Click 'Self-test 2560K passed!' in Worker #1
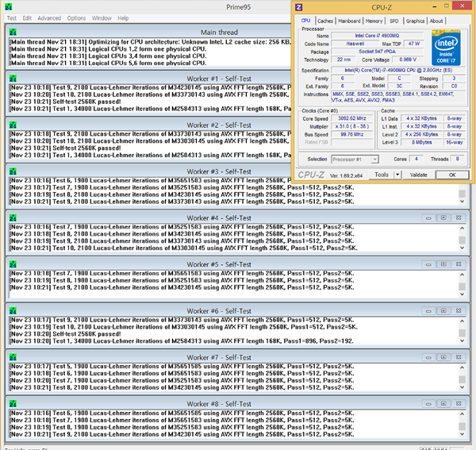This screenshot has height=450, width=476. point(86,102)
